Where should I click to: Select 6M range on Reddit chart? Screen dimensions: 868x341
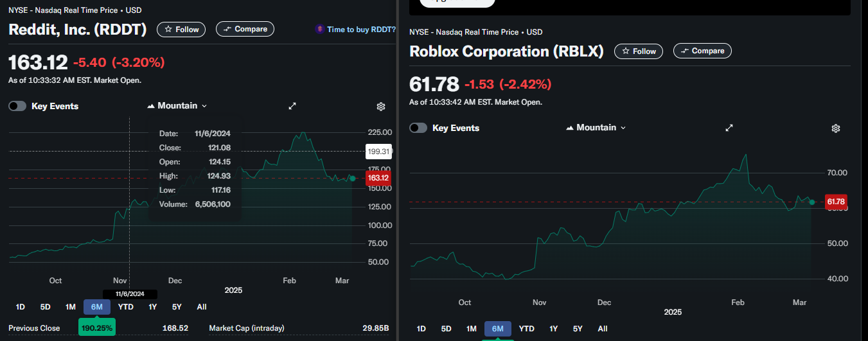coord(97,306)
